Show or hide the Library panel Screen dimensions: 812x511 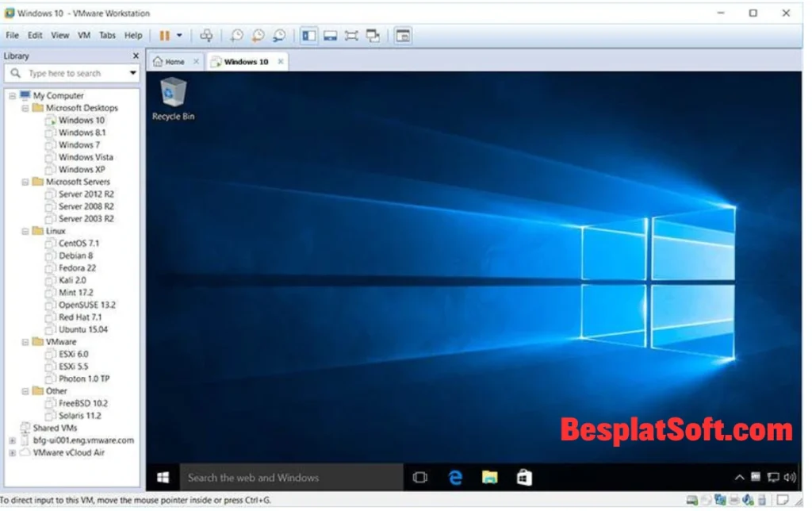click(309, 35)
